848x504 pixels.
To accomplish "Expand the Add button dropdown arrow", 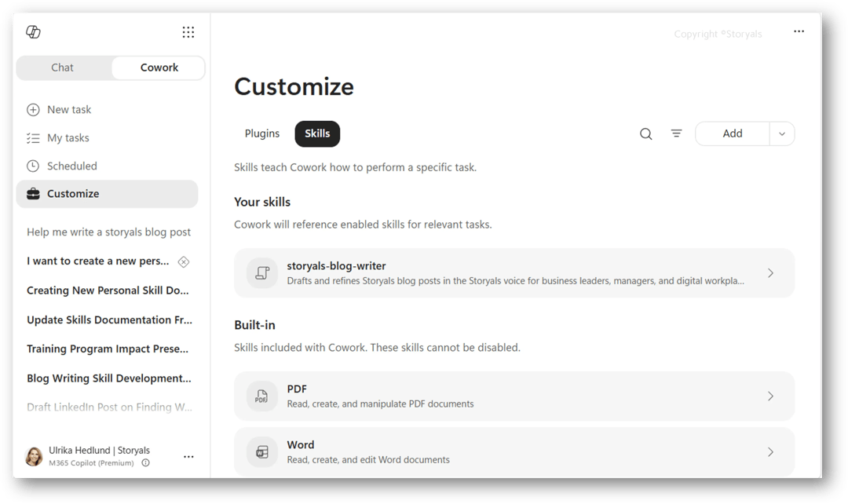I will (x=782, y=133).
